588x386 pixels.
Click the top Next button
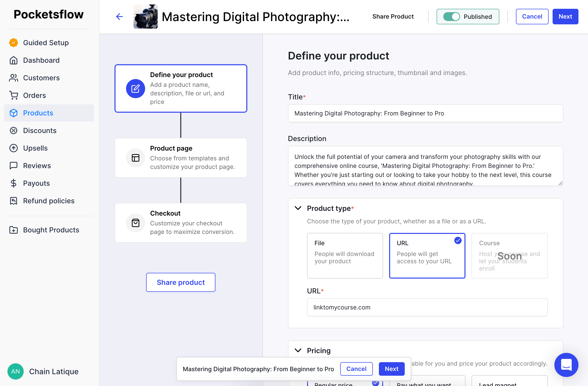pos(565,17)
